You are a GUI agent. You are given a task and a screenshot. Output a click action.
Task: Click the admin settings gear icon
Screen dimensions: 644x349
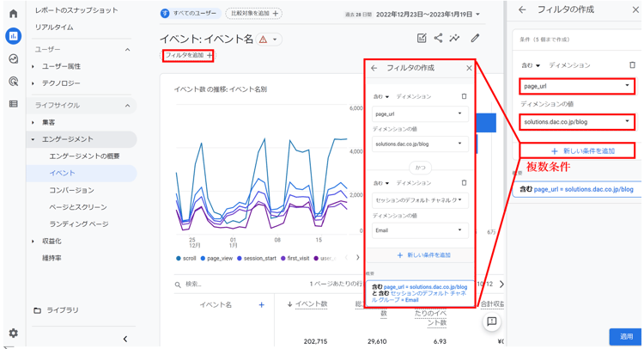(x=13, y=334)
